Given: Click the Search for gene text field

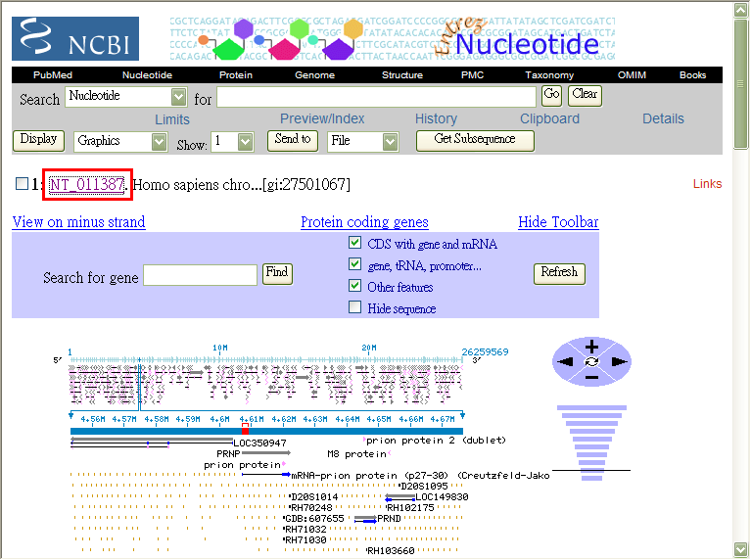Looking at the screenshot, I should pos(200,276).
